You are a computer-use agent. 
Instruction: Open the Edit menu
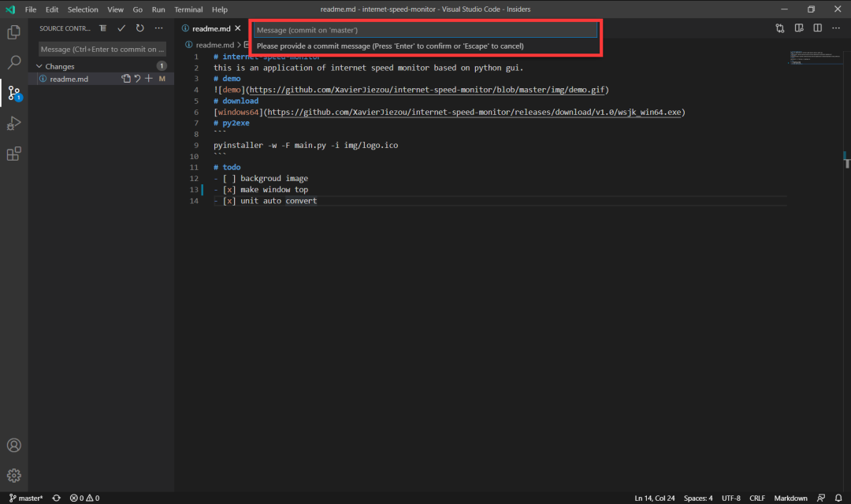click(52, 9)
